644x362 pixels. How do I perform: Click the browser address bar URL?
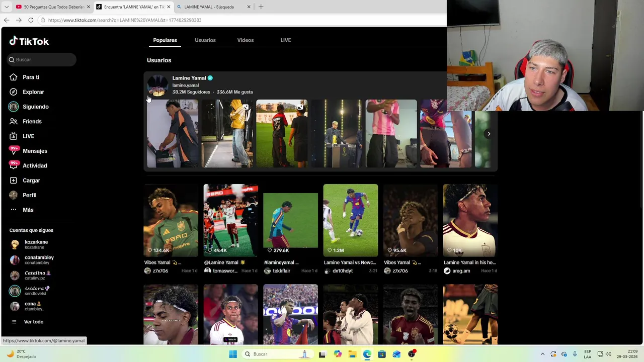[125, 20]
